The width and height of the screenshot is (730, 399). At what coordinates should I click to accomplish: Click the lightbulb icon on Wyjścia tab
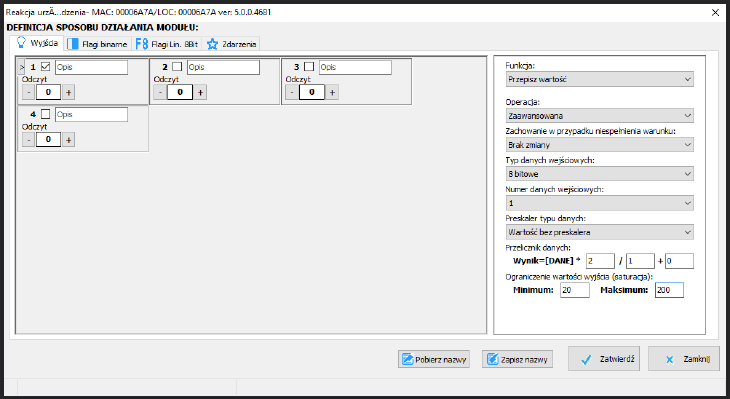(21, 42)
